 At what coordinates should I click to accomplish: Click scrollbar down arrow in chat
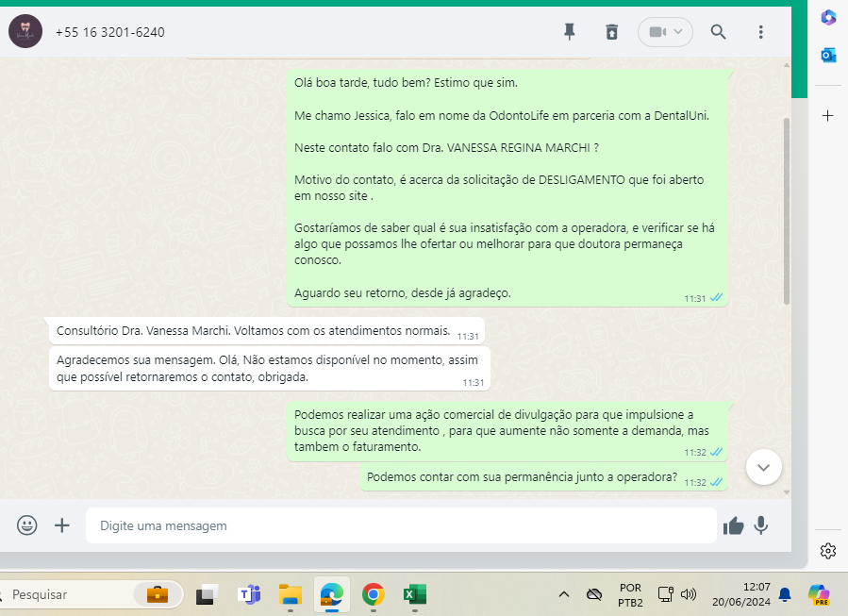(787, 492)
